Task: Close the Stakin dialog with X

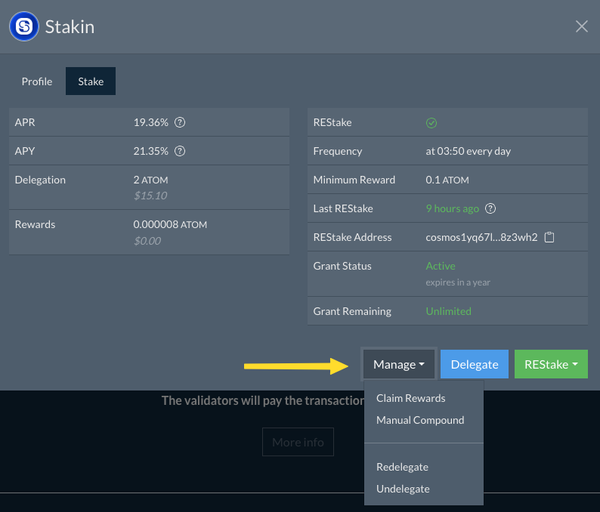Action: click(x=581, y=26)
